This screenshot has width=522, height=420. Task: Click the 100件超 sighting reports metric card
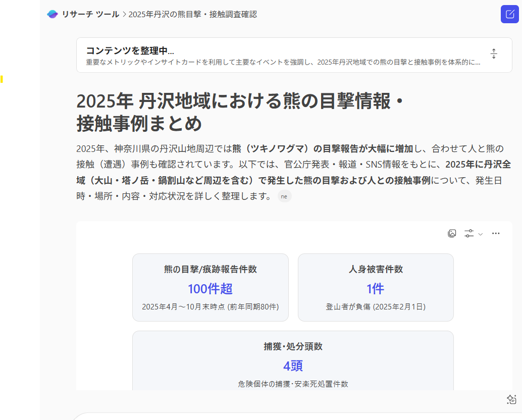210,287
